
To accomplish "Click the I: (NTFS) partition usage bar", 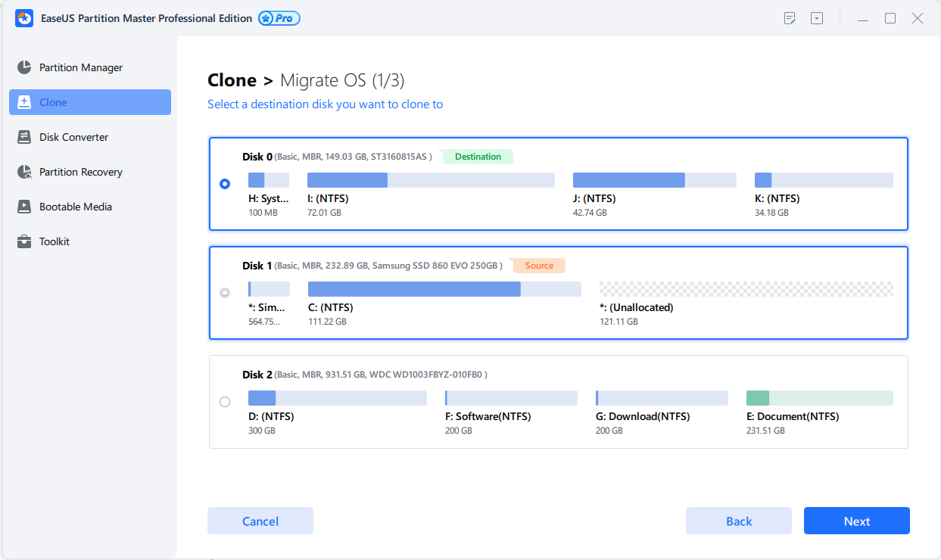I will click(x=431, y=180).
